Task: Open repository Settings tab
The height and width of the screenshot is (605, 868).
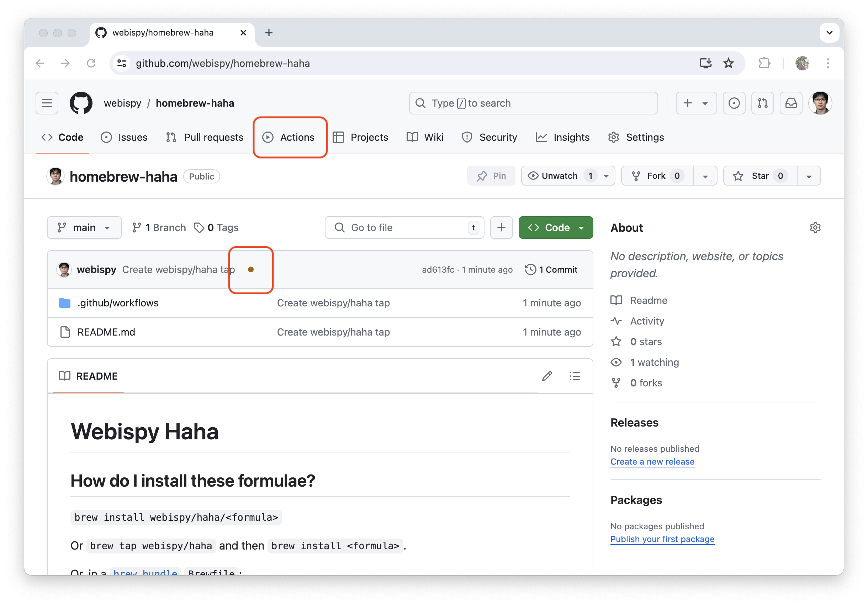Action: [x=636, y=137]
